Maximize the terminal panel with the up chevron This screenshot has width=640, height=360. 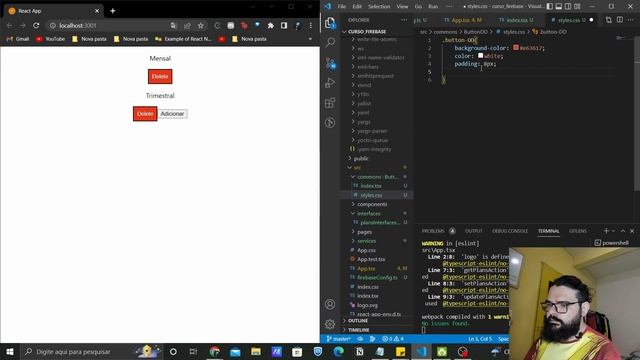point(623,231)
